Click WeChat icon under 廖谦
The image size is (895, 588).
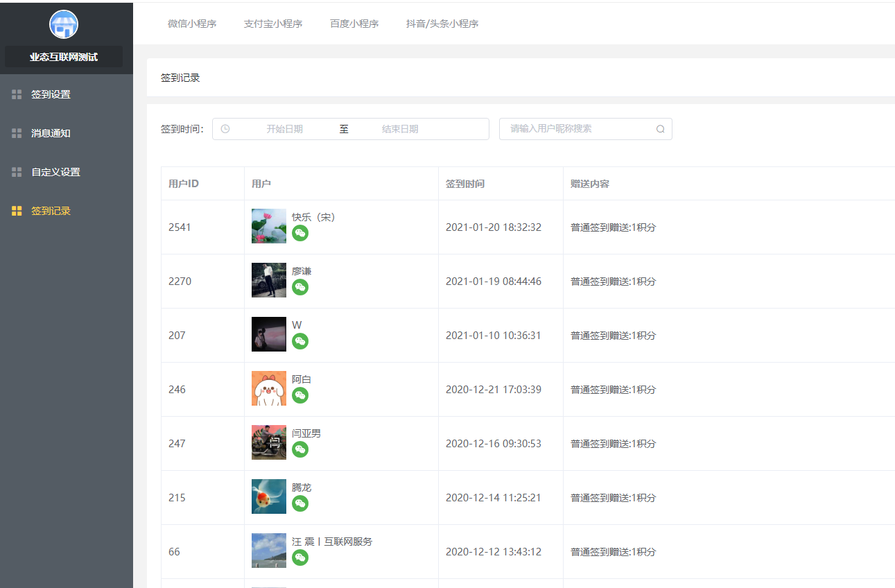point(300,287)
